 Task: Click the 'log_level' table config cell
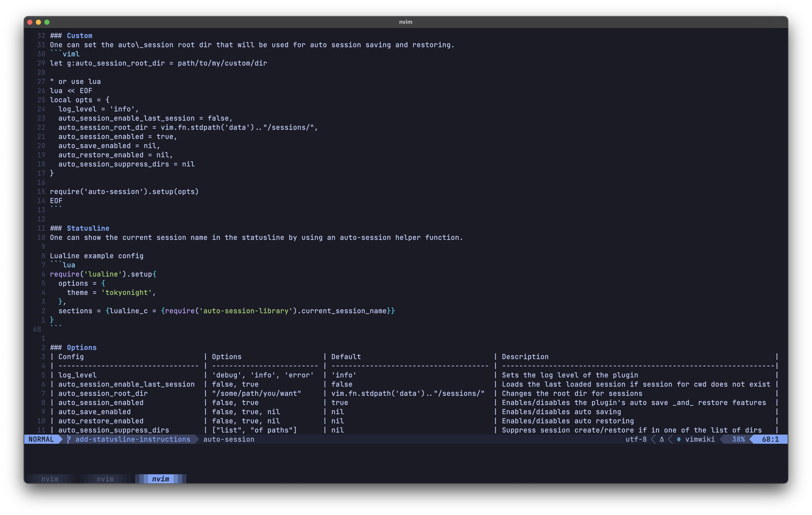click(77, 375)
